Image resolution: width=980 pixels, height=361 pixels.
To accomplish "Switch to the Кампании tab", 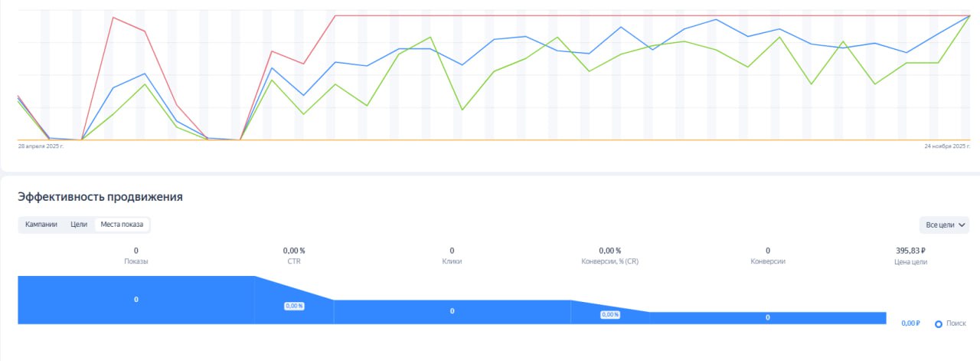I will [x=41, y=225].
